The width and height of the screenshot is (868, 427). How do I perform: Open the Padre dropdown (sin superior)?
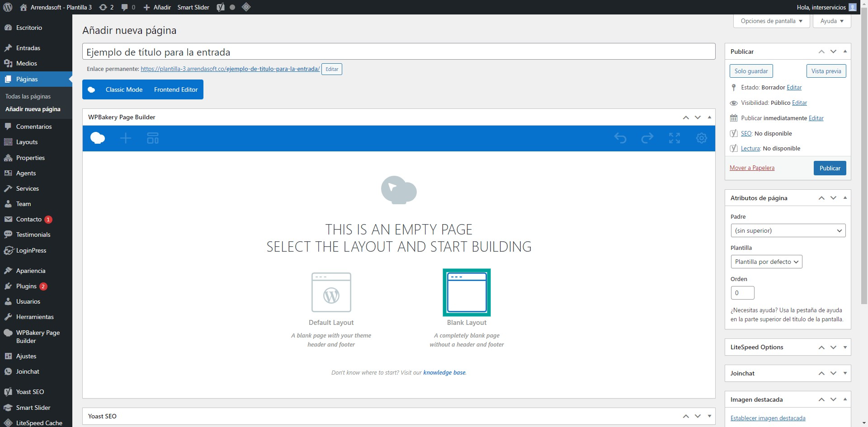coord(788,230)
